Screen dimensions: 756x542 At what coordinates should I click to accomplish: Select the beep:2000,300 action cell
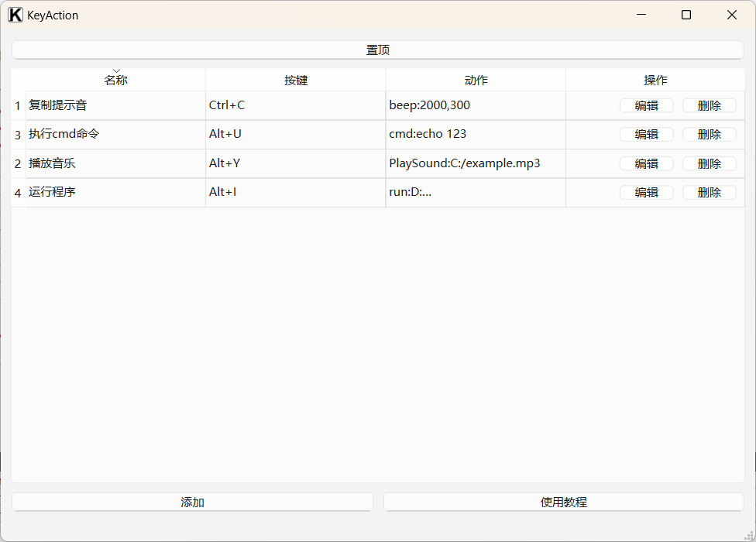pos(476,105)
